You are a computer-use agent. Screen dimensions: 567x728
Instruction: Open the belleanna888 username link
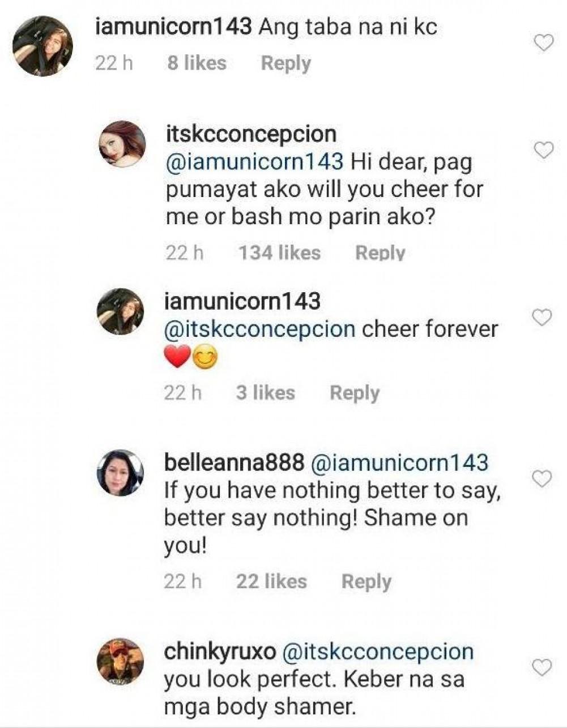coord(234,463)
